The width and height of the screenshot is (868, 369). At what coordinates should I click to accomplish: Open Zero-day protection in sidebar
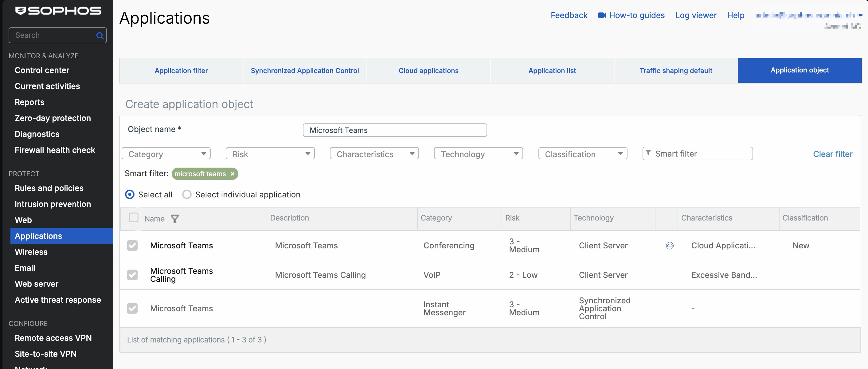53,118
